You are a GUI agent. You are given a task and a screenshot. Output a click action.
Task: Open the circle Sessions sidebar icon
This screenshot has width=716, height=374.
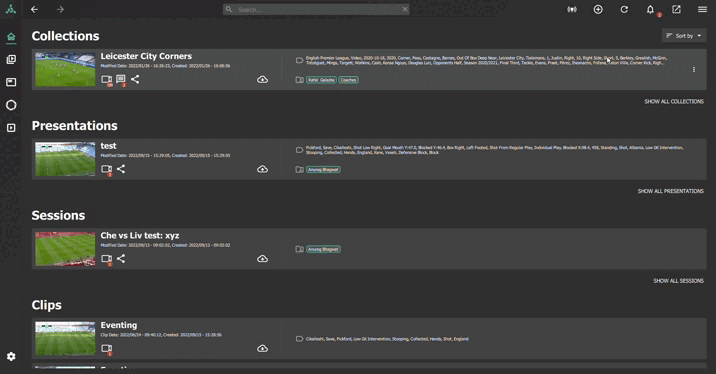coord(11,105)
